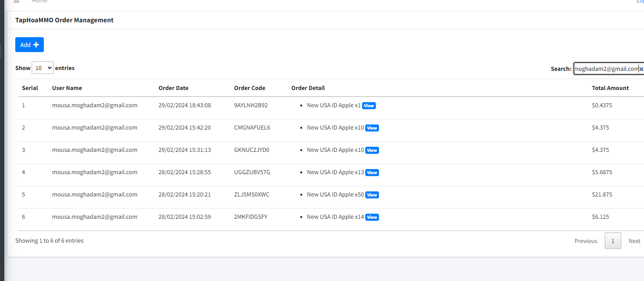
Task: Clear search field with the x icon
Action: point(641,69)
